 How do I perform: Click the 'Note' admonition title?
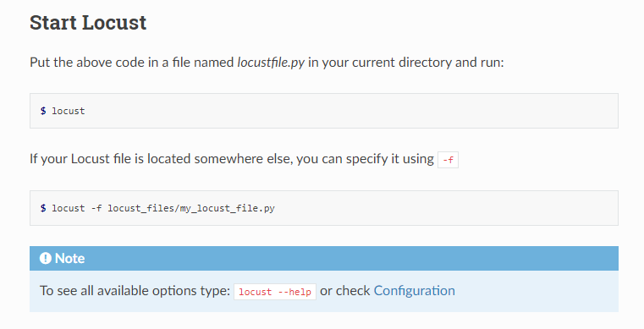pos(70,259)
